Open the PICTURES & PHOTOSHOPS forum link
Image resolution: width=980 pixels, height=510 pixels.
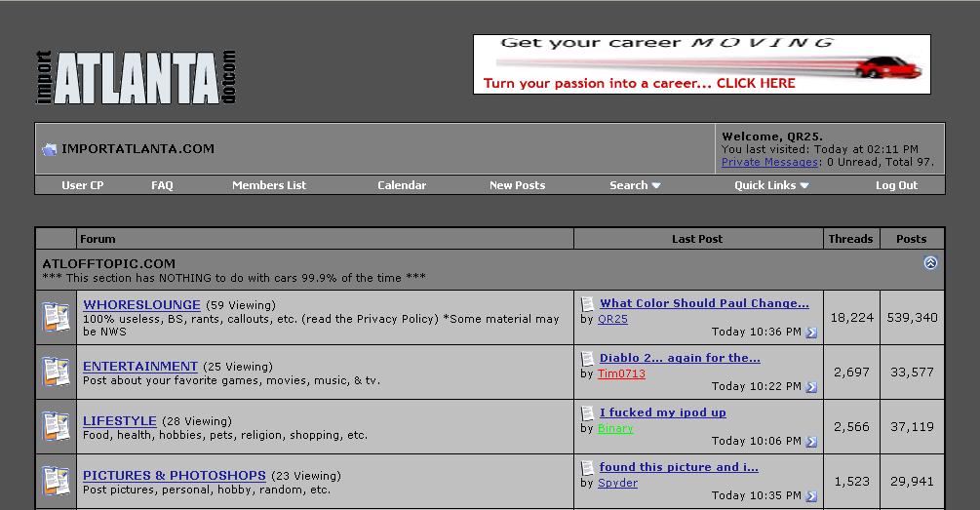(x=175, y=476)
